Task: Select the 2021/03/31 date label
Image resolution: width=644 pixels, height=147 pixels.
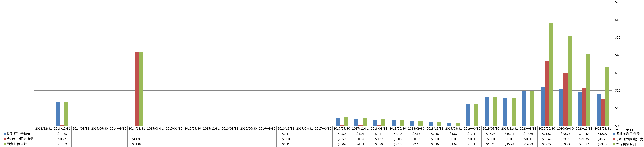Action: (603, 128)
